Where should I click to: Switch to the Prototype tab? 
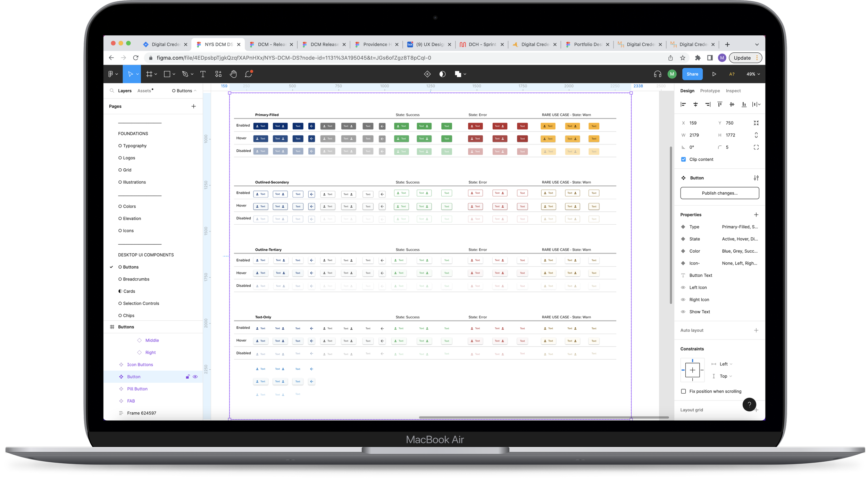tap(710, 91)
